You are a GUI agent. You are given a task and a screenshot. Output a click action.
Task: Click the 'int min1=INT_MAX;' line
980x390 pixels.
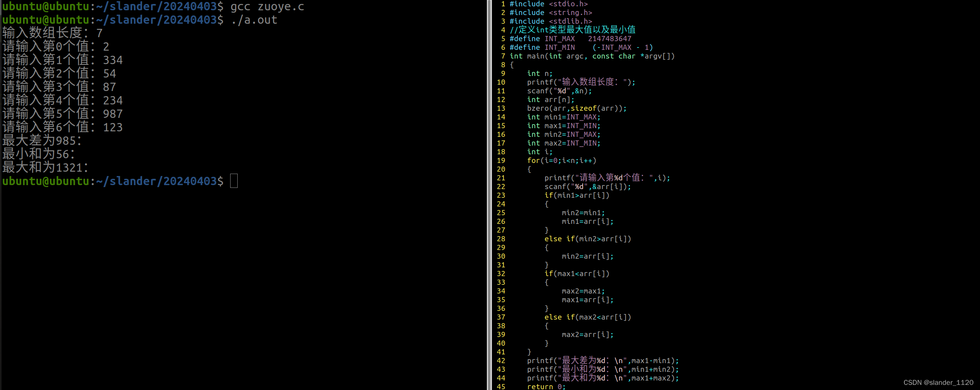coord(564,117)
